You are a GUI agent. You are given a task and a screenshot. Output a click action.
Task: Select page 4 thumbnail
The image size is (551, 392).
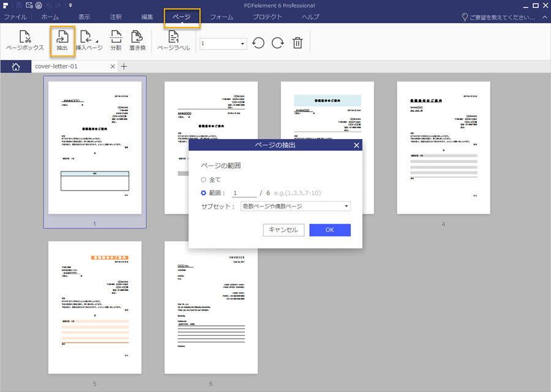click(x=443, y=148)
